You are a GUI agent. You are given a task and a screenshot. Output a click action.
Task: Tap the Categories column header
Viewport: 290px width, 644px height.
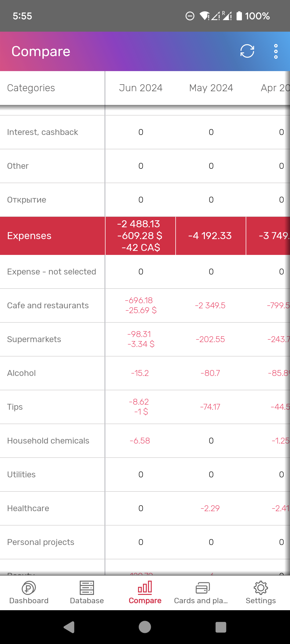pyautogui.click(x=31, y=88)
